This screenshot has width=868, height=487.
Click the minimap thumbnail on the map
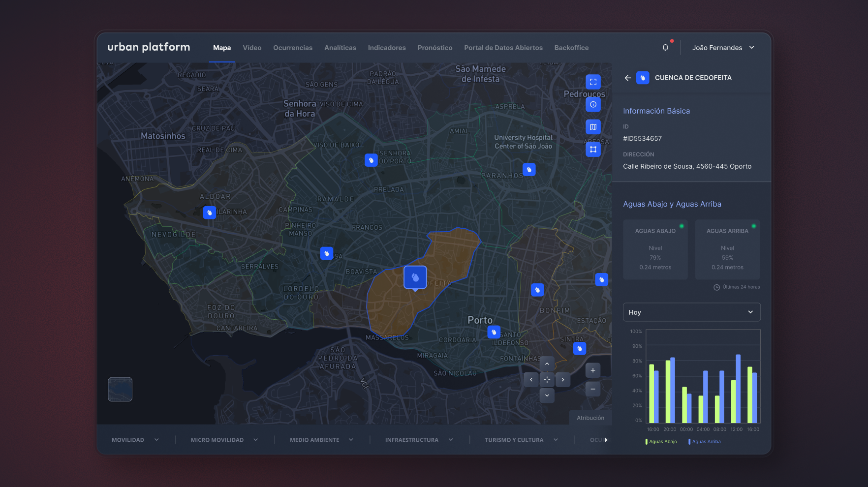(120, 389)
